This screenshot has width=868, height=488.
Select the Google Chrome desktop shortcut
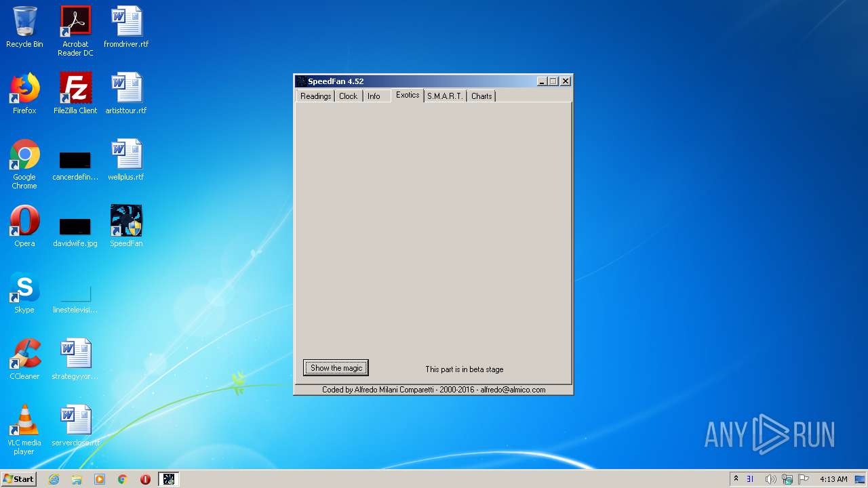(x=24, y=165)
